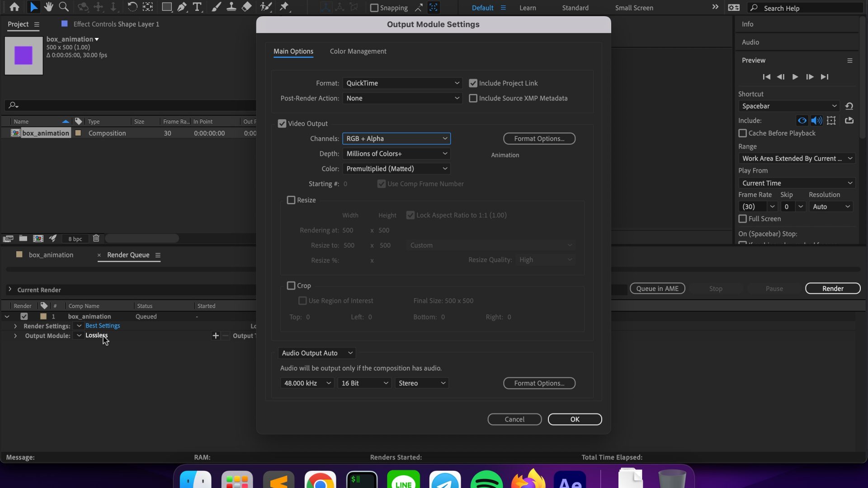
Task: Select the Hand tool in toolbar
Action: click(x=48, y=7)
